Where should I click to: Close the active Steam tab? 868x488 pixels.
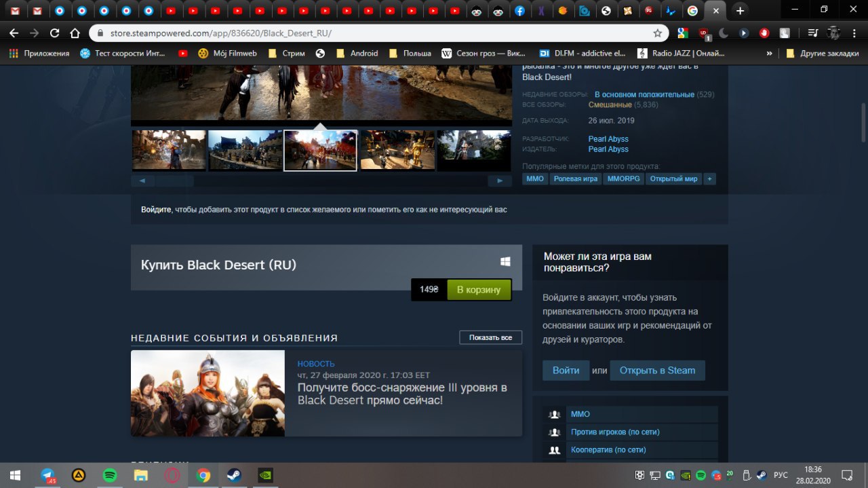click(x=715, y=10)
